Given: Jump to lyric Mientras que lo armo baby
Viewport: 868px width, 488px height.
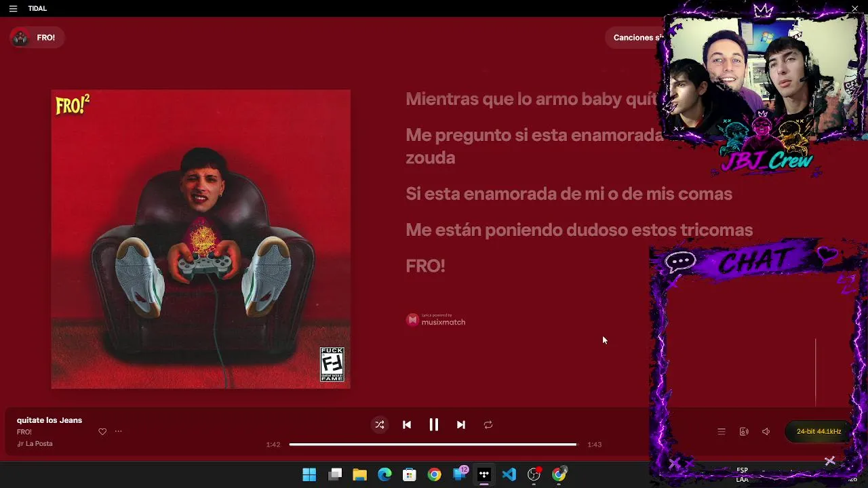Looking at the screenshot, I should (x=532, y=99).
